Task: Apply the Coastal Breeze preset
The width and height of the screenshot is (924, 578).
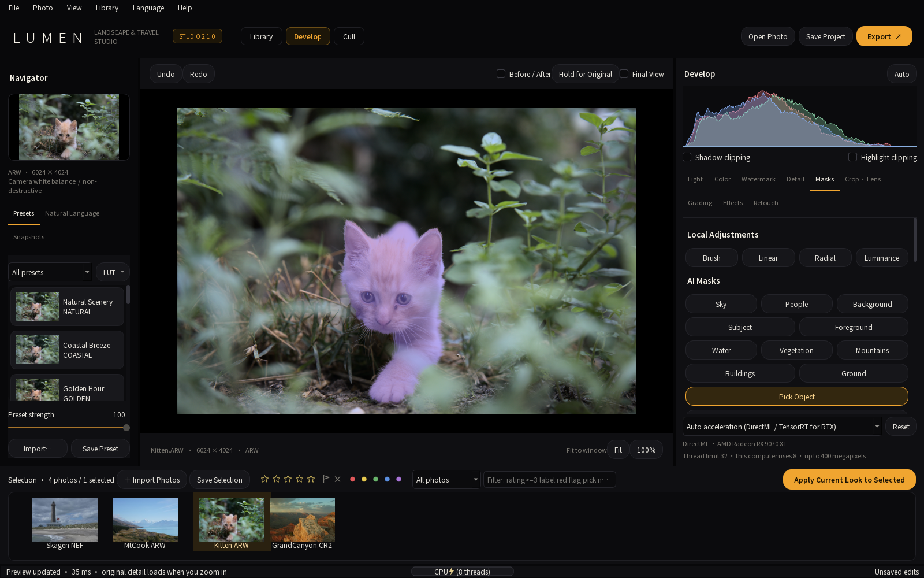Action: 67,350
